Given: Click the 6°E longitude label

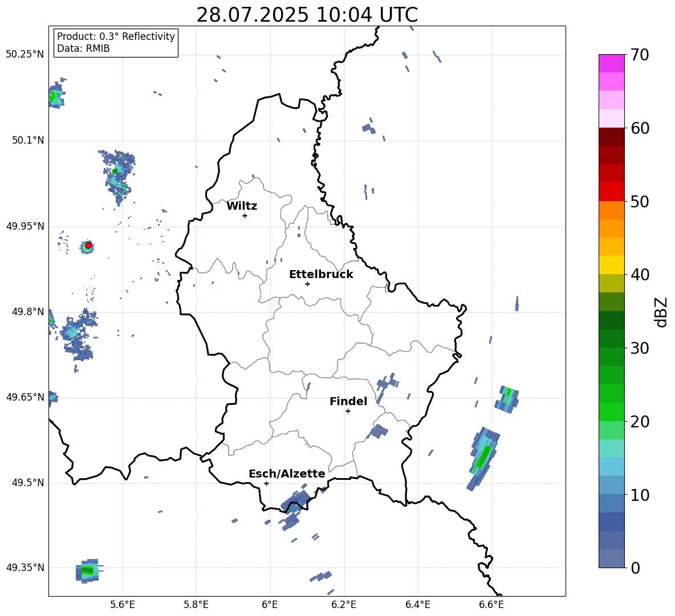Looking at the screenshot, I should [x=270, y=605].
